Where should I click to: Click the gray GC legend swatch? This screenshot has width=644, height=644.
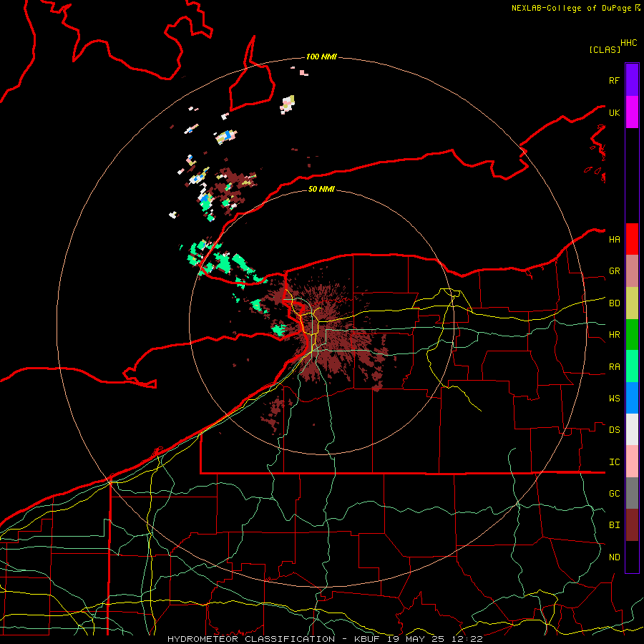pyautogui.click(x=632, y=493)
